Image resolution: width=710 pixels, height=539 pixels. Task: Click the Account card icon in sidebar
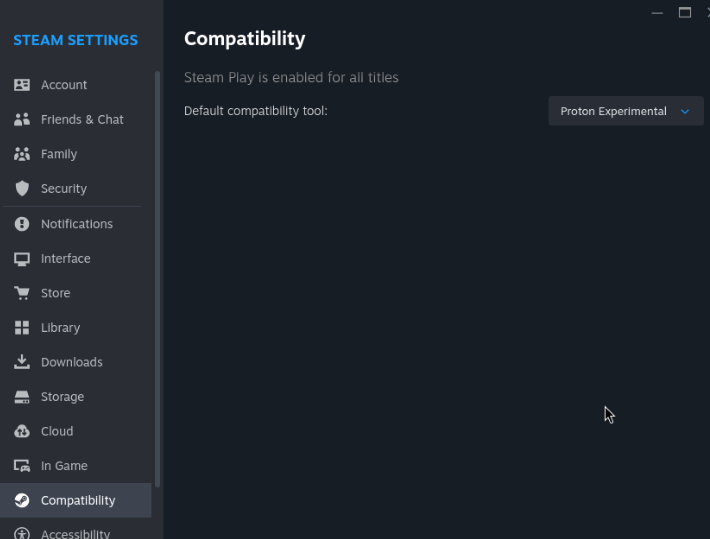pos(22,85)
